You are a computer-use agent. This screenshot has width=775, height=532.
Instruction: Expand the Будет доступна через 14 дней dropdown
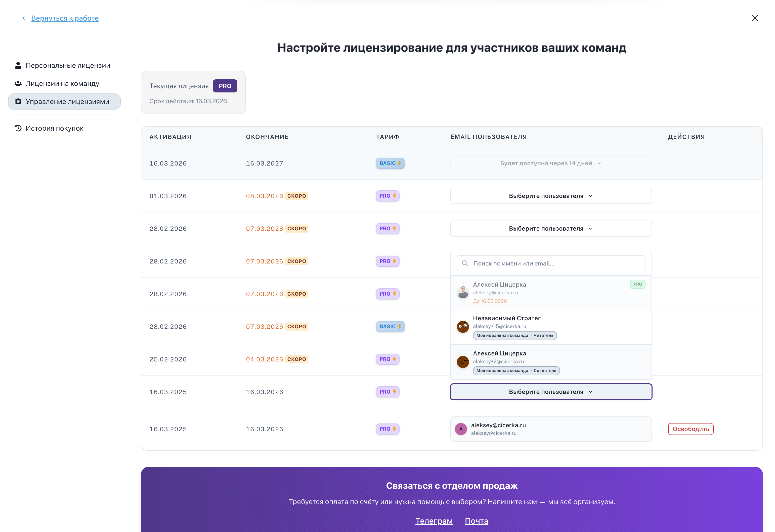coord(551,163)
